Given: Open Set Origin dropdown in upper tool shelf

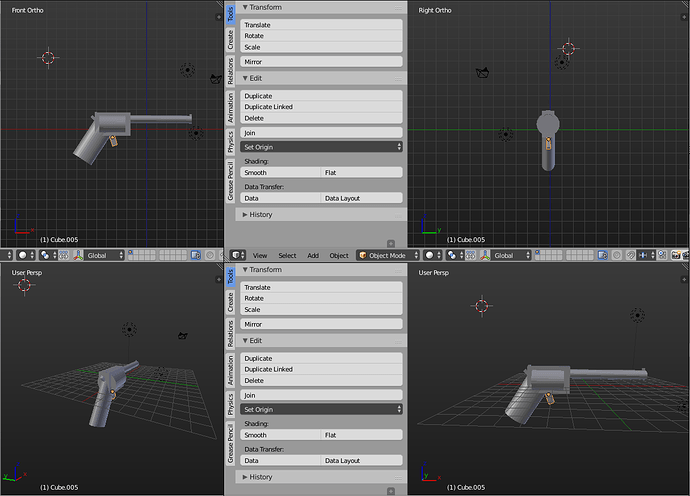Looking at the screenshot, I should pos(321,147).
